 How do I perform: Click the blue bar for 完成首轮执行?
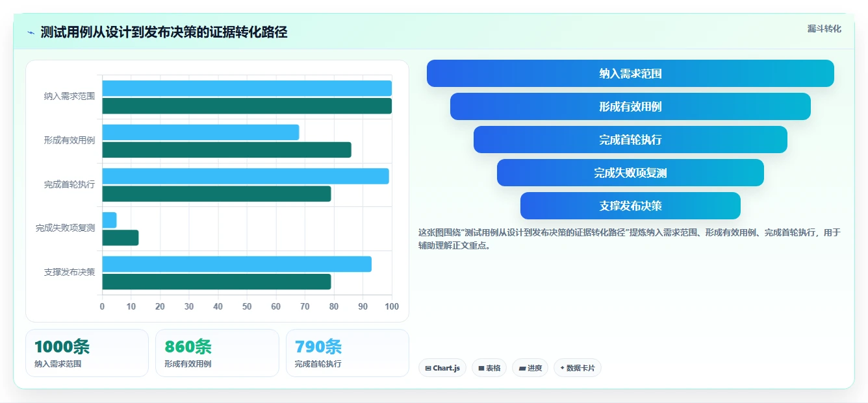pos(246,176)
